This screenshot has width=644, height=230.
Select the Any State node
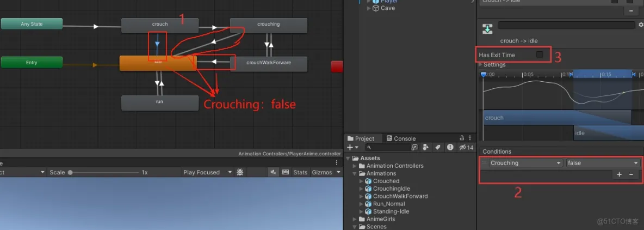point(32,24)
